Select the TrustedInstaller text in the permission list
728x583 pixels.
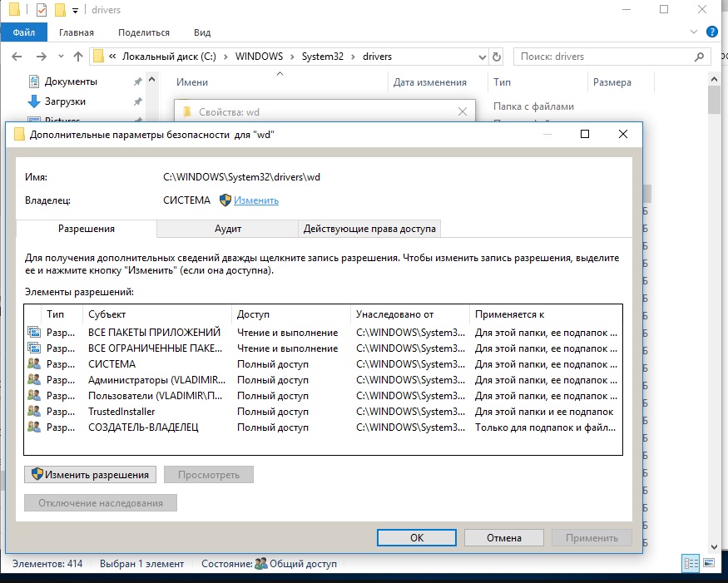coord(121,411)
